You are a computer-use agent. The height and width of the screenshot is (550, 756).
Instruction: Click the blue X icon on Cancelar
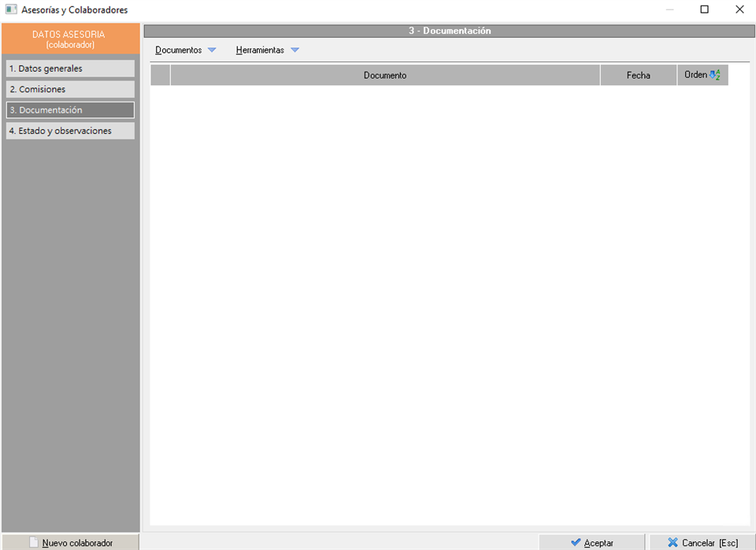[673, 542]
